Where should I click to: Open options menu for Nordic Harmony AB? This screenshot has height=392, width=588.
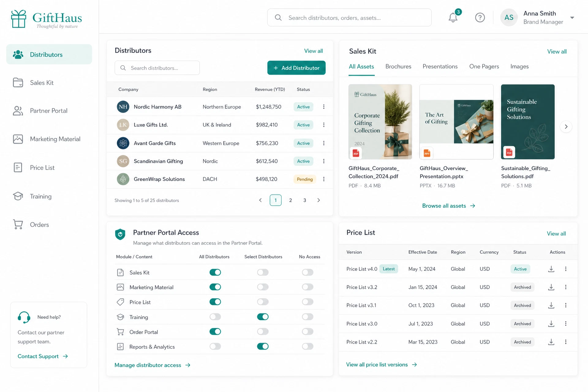point(324,107)
